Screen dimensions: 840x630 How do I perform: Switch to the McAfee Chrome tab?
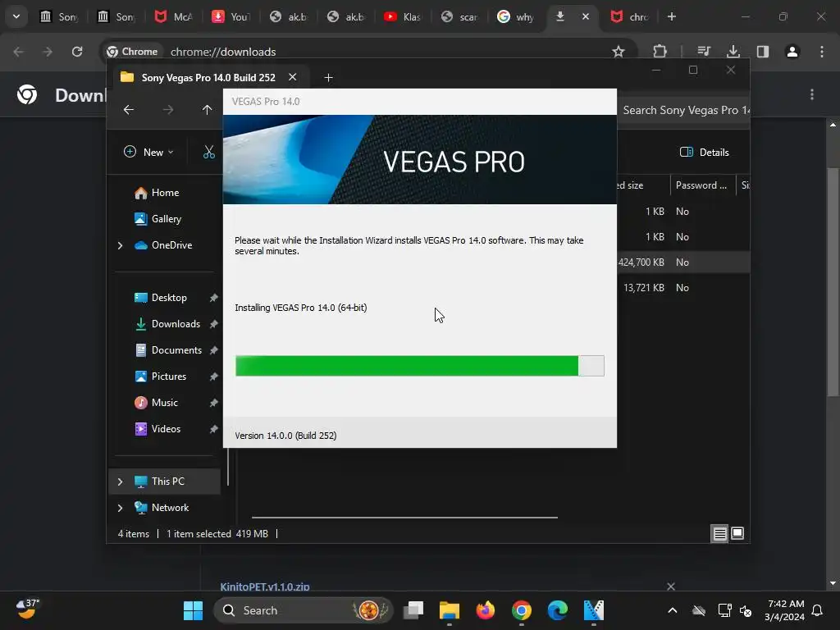click(174, 16)
